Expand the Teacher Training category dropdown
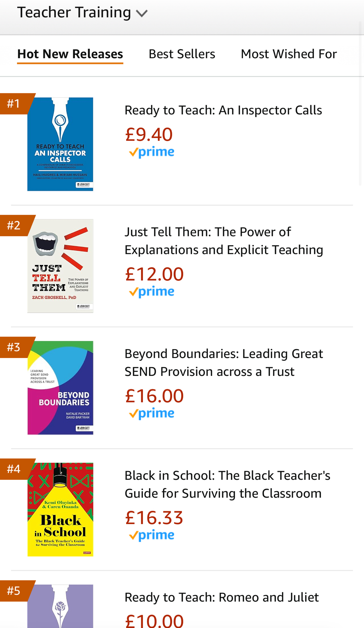The image size is (364, 628). click(82, 13)
